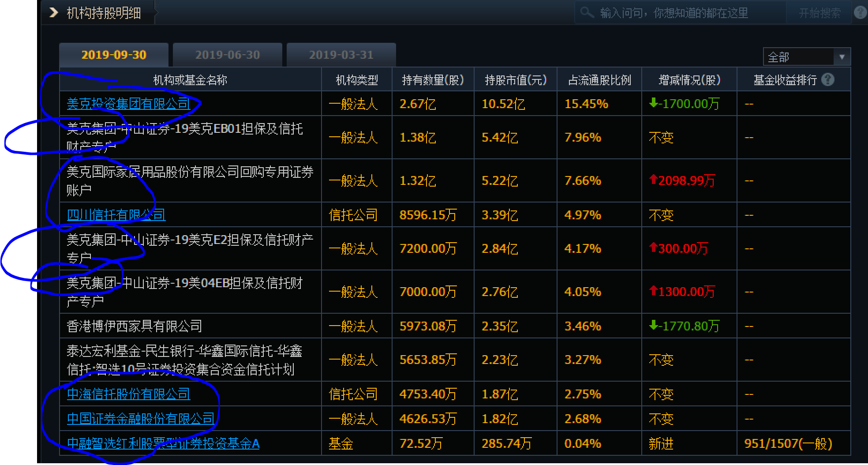
Task: Click the 机构类型 column header
Action: pos(357,80)
